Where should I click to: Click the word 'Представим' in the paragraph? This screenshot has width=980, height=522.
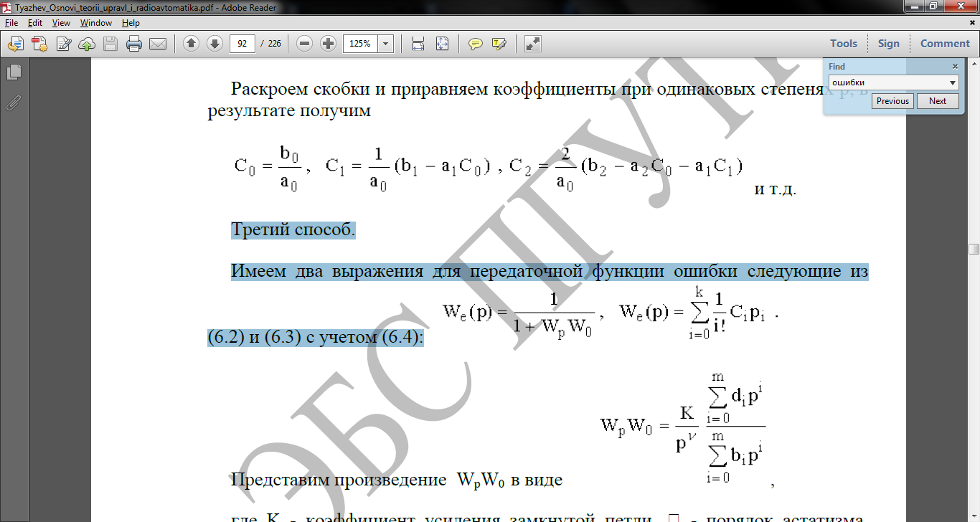tap(279, 480)
